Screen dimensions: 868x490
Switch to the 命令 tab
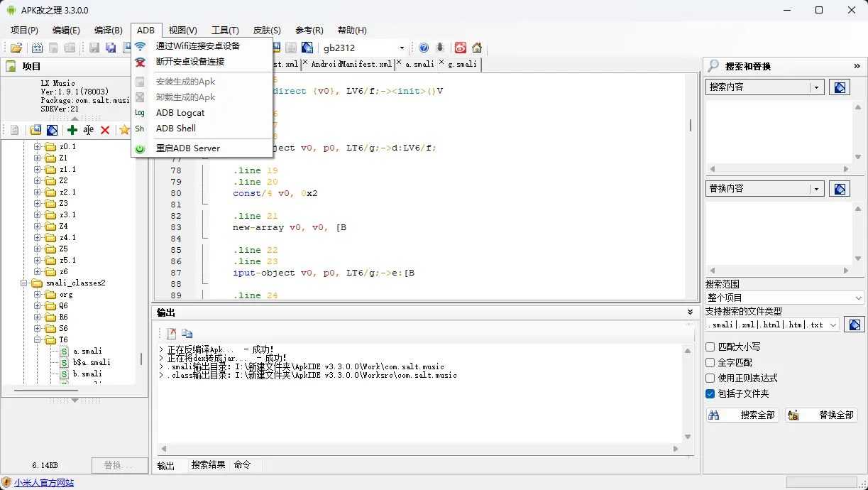(x=242, y=464)
